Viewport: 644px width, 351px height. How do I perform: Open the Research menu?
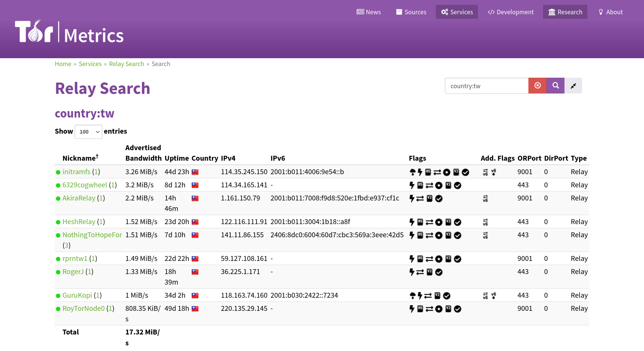click(x=565, y=12)
